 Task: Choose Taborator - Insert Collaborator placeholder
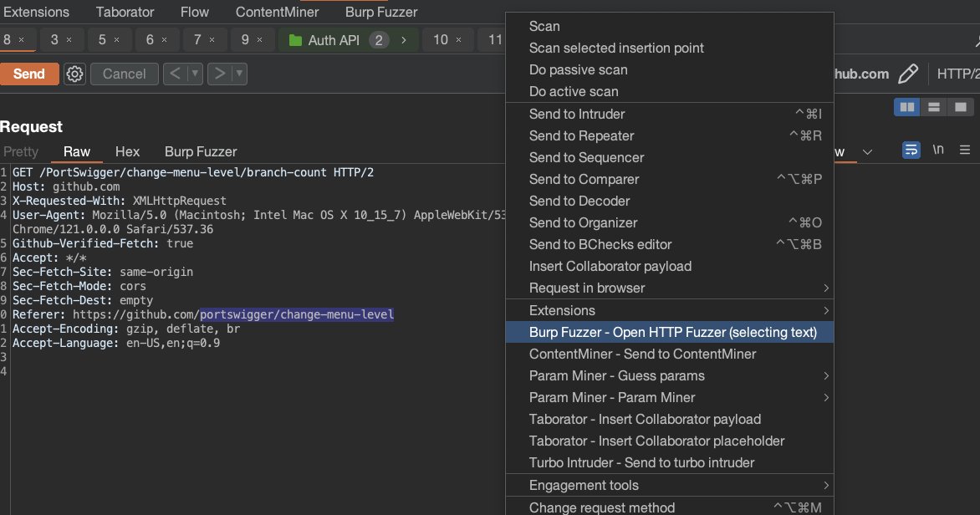pyautogui.click(x=670, y=441)
